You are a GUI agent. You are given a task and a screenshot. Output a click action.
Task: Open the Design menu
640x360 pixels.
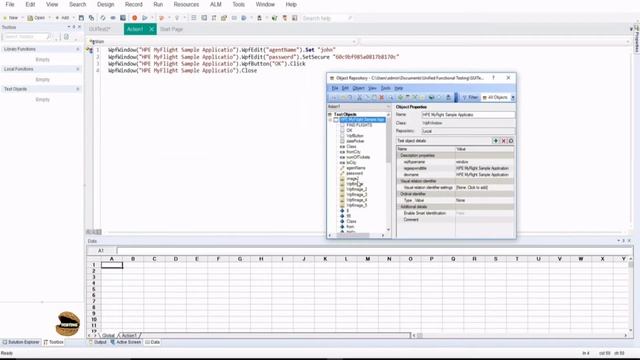coord(105,4)
